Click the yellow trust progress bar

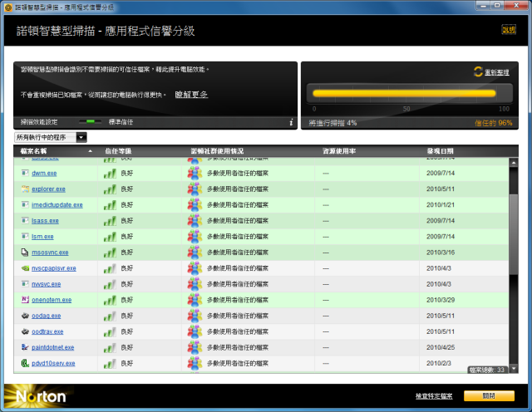[404, 93]
